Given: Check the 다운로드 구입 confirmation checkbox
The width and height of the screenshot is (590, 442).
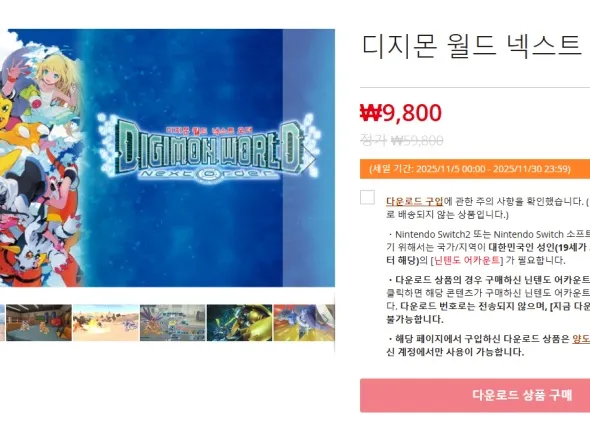Looking at the screenshot, I should coord(367,197).
